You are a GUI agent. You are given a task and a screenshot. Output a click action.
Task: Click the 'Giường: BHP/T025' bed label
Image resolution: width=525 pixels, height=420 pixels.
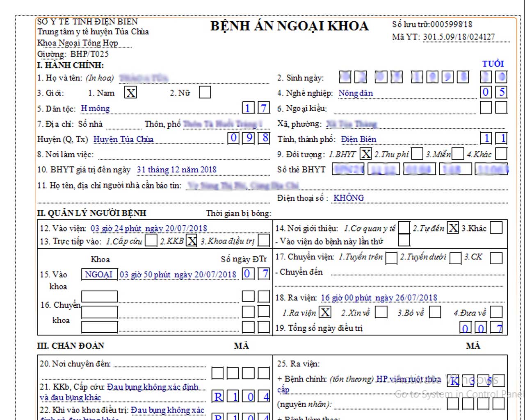tap(73, 54)
